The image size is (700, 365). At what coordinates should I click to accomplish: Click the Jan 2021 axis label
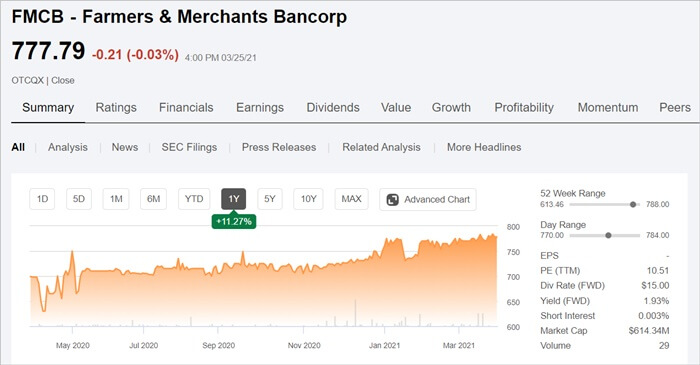pos(384,345)
